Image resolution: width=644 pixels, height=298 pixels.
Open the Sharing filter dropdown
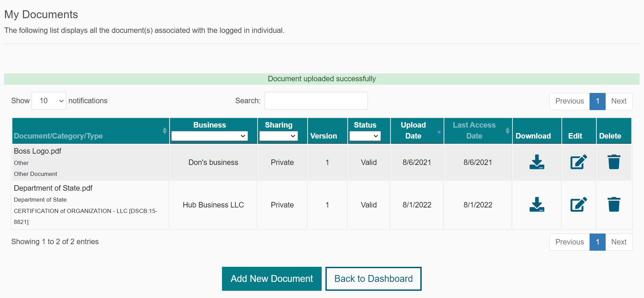pos(278,136)
